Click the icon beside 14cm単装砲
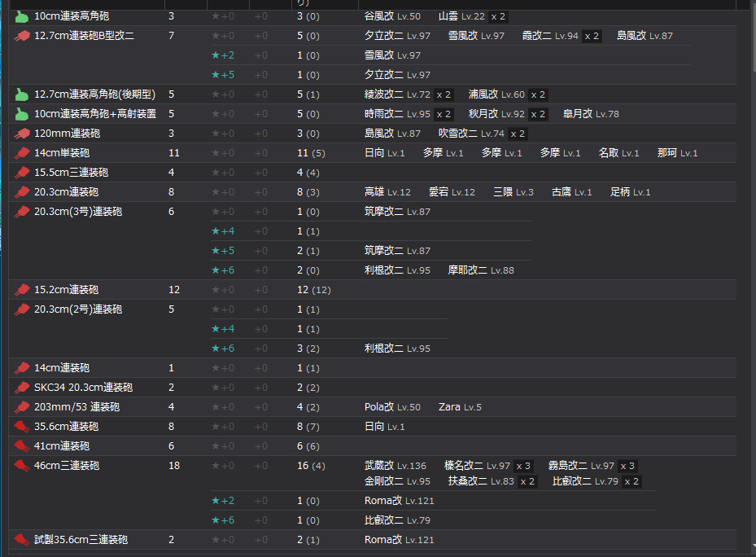The width and height of the screenshot is (756, 557). (22, 153)
